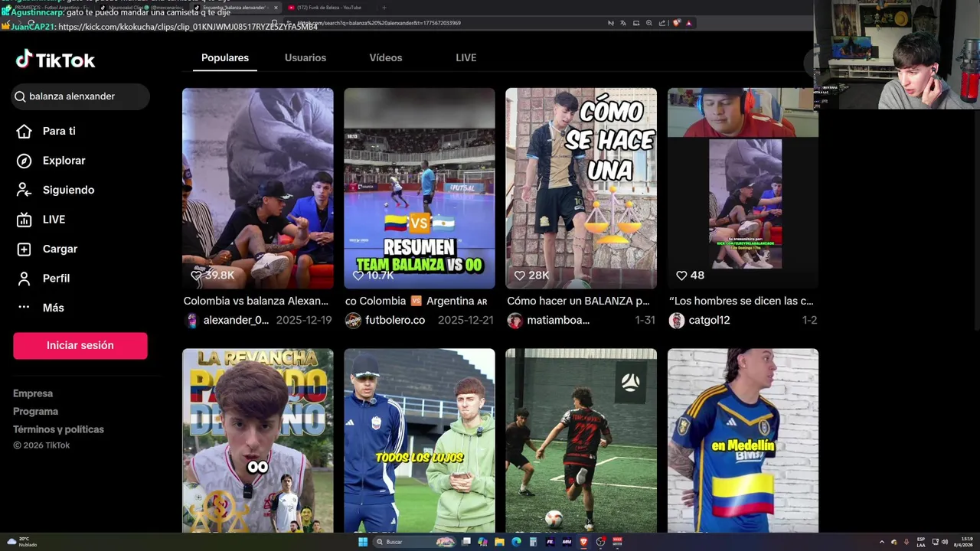The image size is (980, 551).
Task: Open futbolero.co user profile link
Action: pyautogui.click(x=395, y=321)
